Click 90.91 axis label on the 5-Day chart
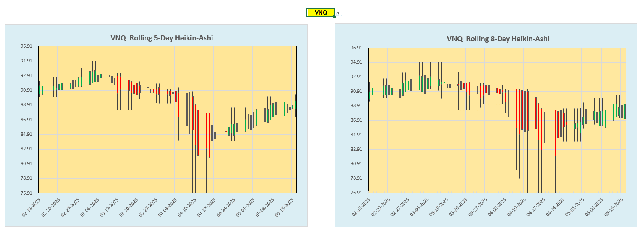 [27, 90]
